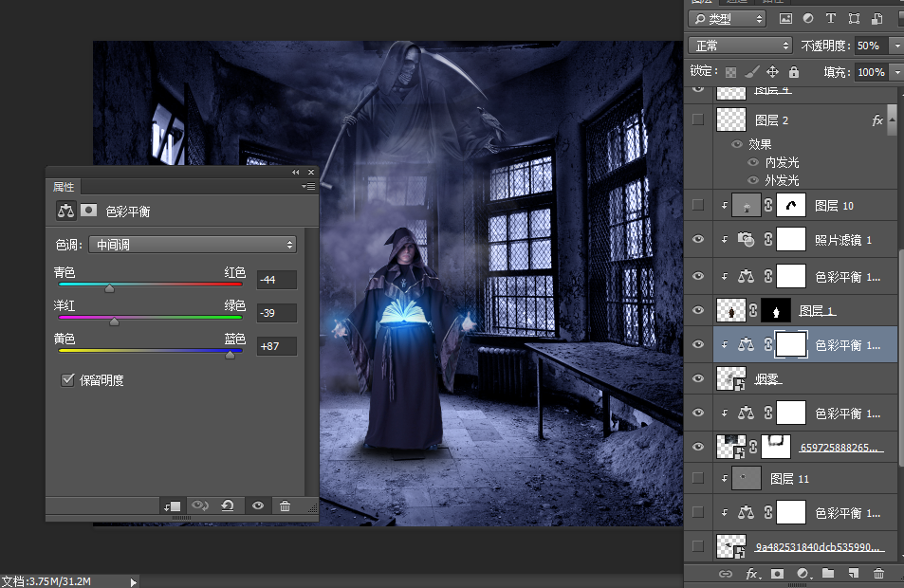Click the clip-to-layer icon in Properties panel
904x588 pixels.
click(172, 506)
